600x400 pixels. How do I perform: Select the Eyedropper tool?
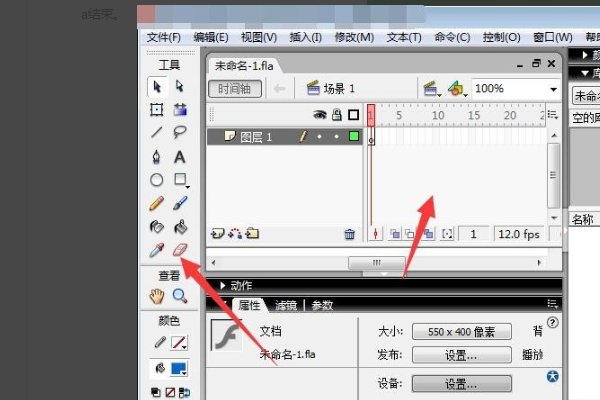click(x=157, y=250)
